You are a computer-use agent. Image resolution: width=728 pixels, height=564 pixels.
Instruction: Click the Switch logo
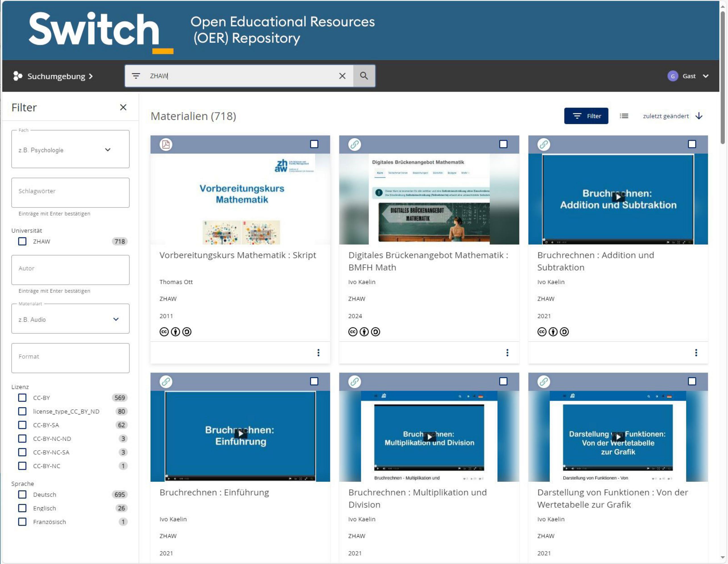click(x=101, y=32)
